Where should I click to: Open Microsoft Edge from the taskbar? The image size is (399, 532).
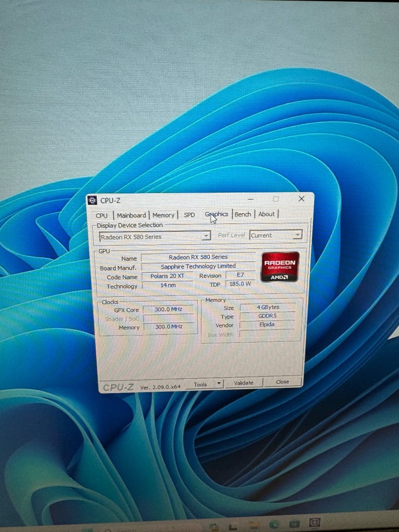point(274,525)
